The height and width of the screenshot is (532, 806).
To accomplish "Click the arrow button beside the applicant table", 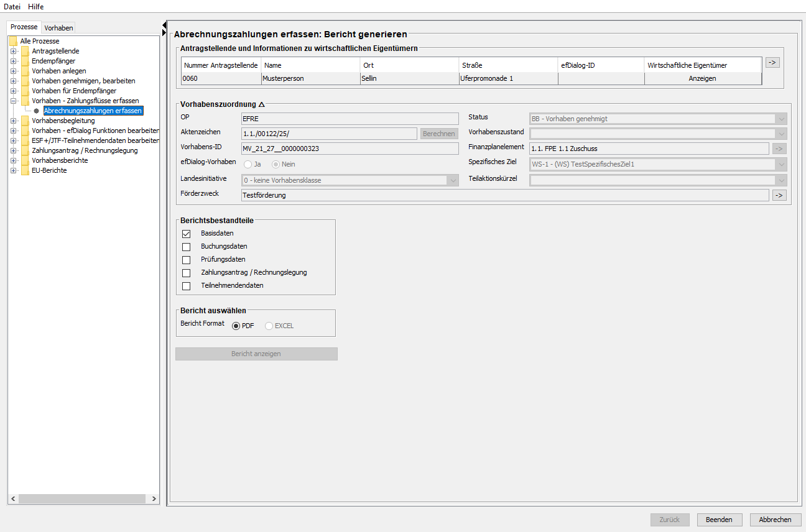I will tap(772, 62).
